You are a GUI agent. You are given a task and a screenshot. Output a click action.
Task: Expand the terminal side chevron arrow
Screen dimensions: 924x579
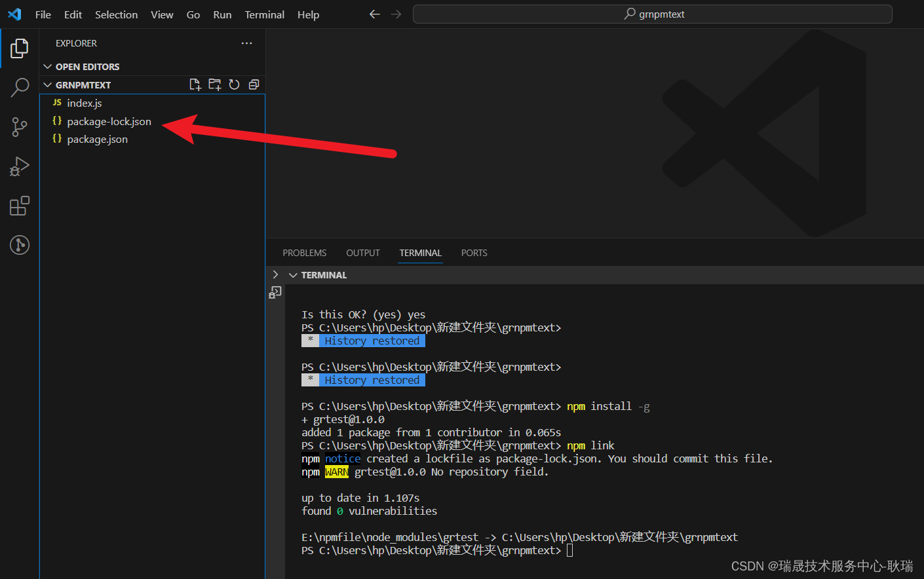[275, 275]
